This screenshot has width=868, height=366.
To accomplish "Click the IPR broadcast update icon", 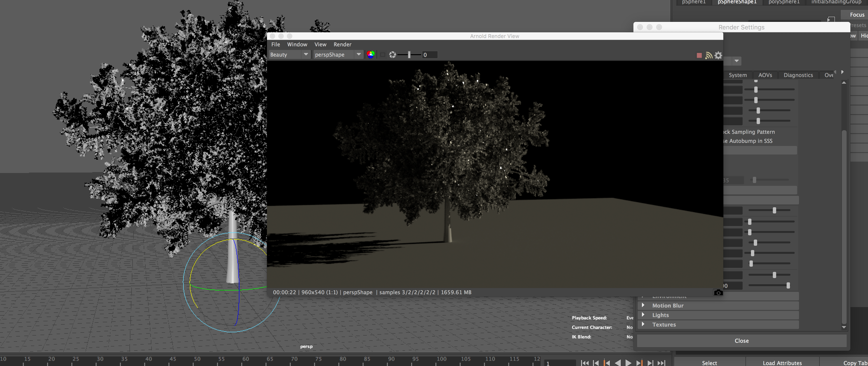I will point(709,55).
